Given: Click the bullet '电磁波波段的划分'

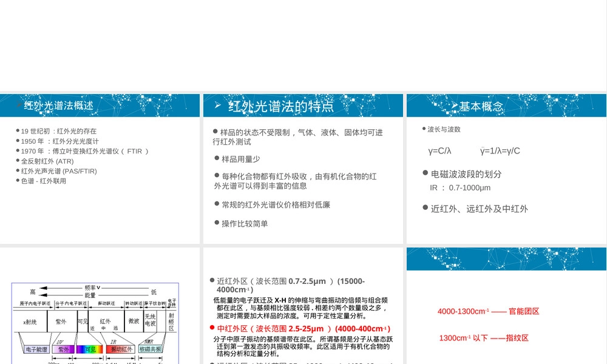Looking at the screenshot, I should (x=466, y=174).
